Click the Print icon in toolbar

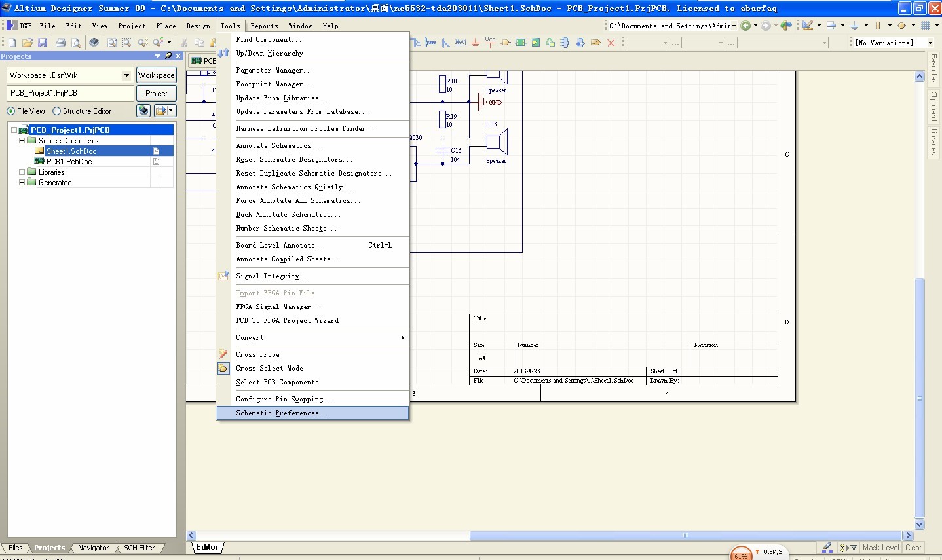pyautogui.click(x=60, y=43)
